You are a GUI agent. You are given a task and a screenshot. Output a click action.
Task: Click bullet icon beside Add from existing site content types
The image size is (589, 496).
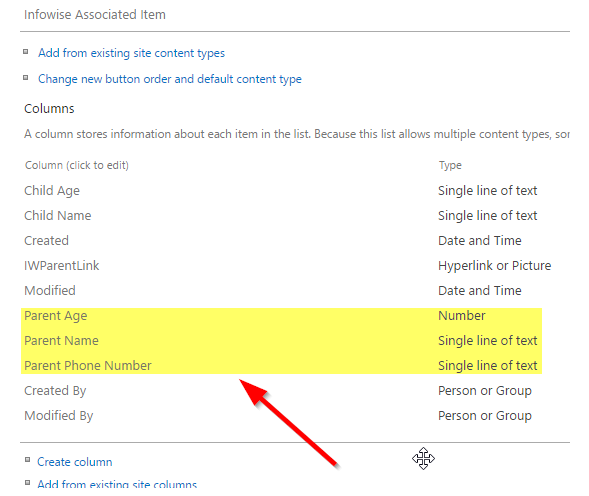[26, 51]
